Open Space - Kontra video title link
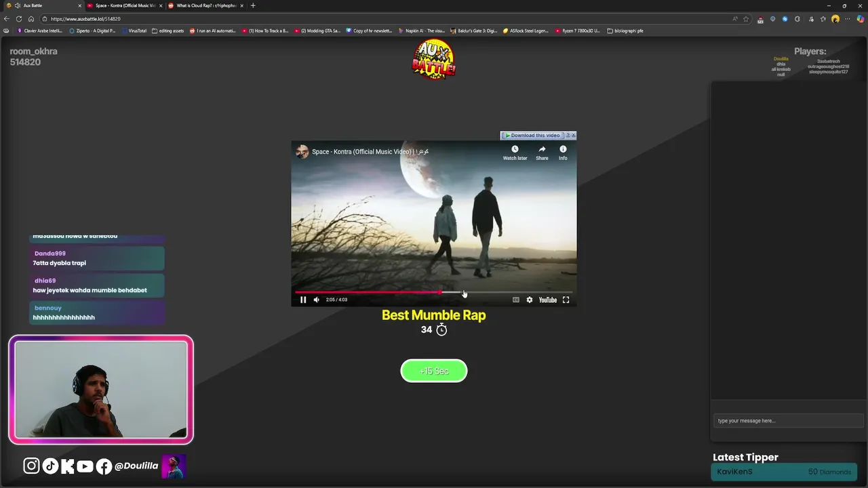Screen dimensions: 868x488 pyautogui.click(x=370, y=152)
